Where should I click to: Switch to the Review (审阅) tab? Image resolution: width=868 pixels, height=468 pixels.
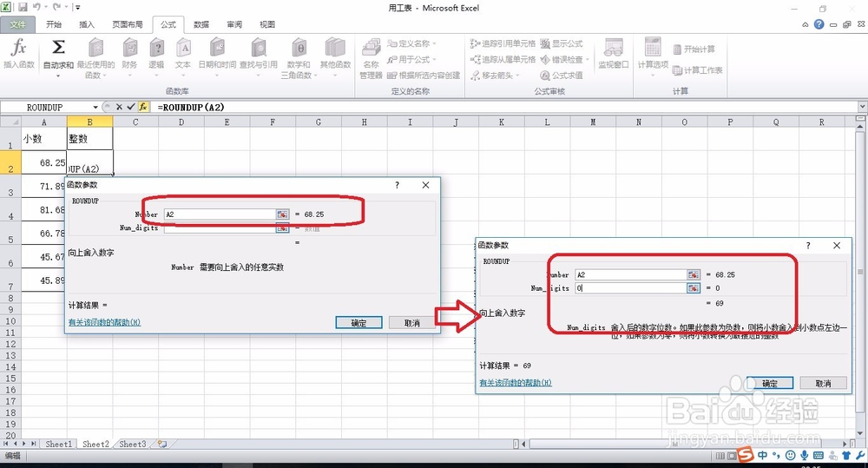(x=234, y=24)
